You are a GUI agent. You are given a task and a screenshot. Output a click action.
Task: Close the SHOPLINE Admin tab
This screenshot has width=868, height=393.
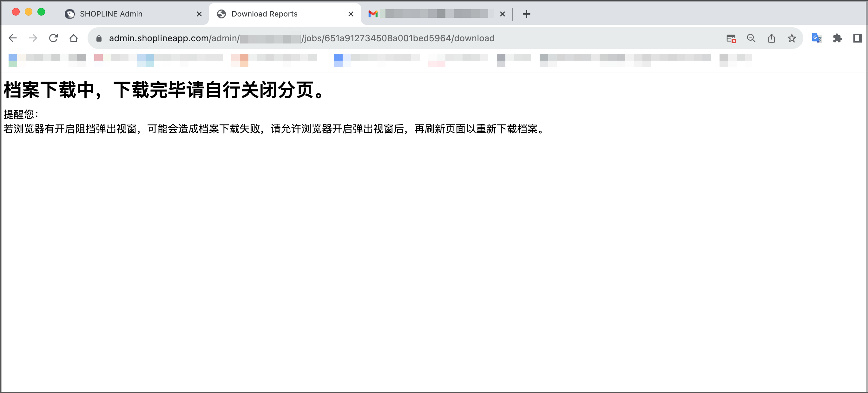199,14
